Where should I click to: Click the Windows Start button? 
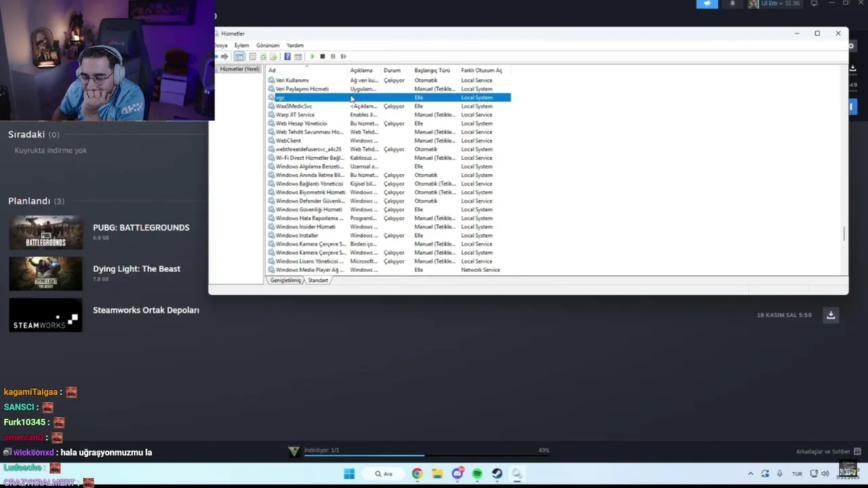[349, 474]
